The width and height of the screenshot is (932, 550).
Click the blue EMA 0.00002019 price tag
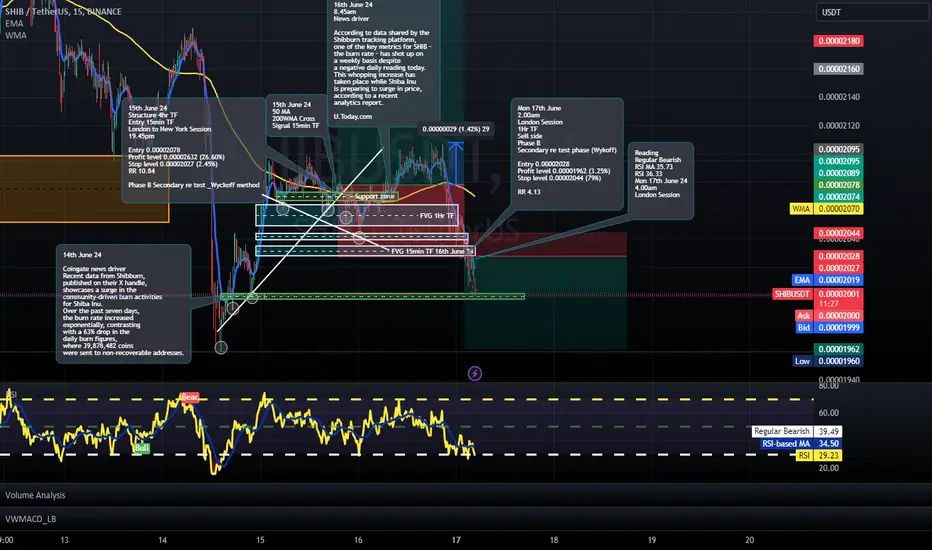point(827,280)
